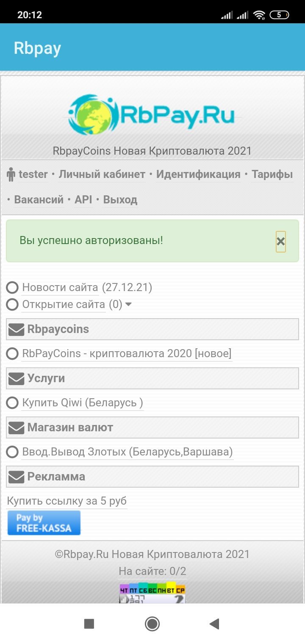This screenshot has width=305, height=644.
Task: Expand the Открытие сайта dropdown arrow
Action: coord(128,304)
